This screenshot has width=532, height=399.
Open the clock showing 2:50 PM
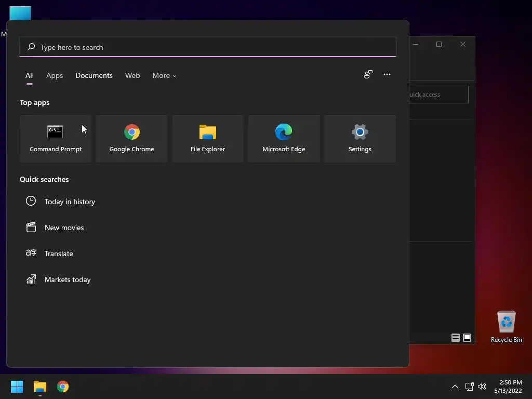pyautogui.click(x=508, y=387)
